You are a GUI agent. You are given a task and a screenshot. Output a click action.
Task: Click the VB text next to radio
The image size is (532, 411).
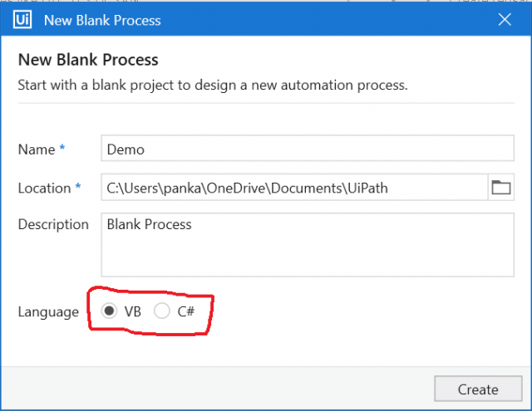coord(132,312)
